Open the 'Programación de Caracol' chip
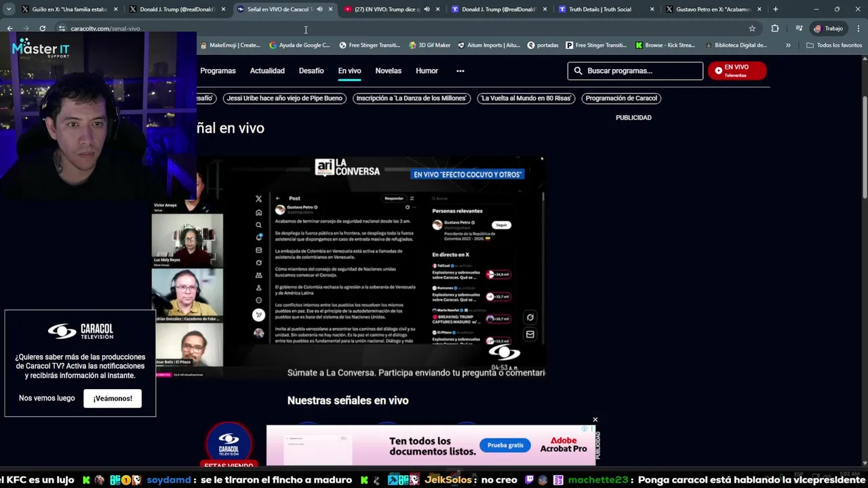The width and height of the screenshot is (868, 488). pos(621,98)
